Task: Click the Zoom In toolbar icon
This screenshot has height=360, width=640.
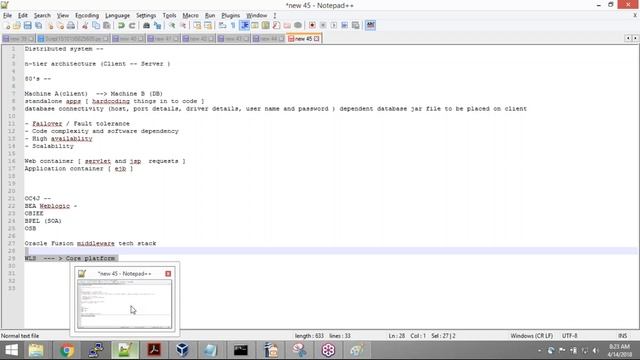Action: [172, 25]
